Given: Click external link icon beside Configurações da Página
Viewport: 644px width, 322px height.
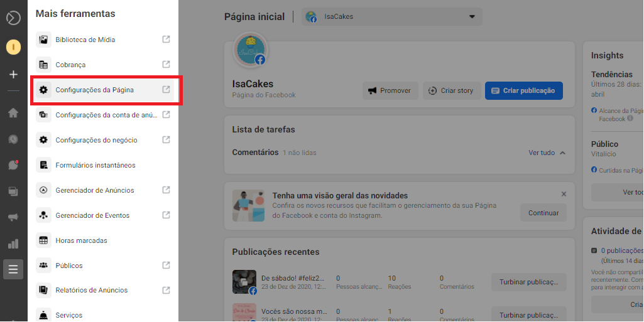Looking at the screenshot, I should pos(166,89).
